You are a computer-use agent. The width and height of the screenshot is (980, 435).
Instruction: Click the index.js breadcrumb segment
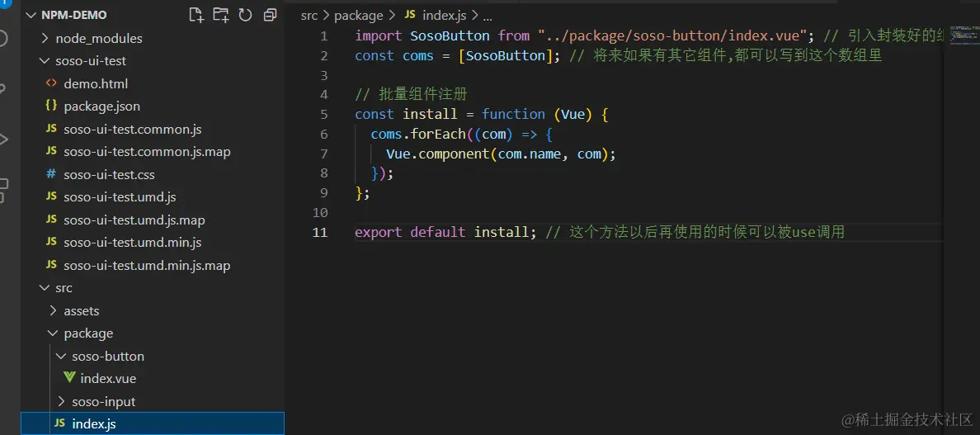443,15
